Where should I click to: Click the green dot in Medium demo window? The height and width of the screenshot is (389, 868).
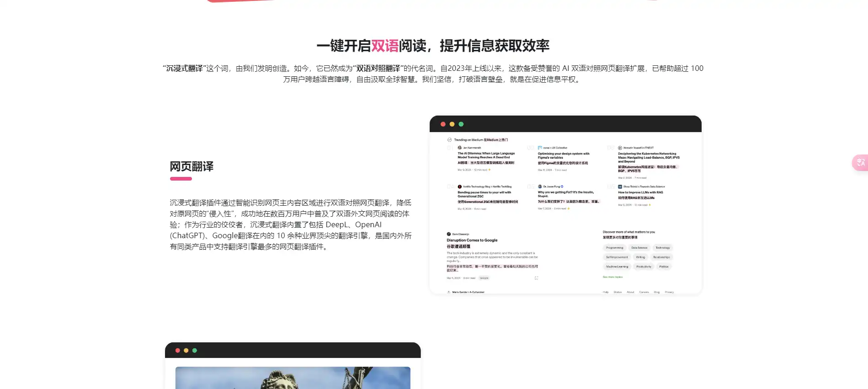coord(461,124)
